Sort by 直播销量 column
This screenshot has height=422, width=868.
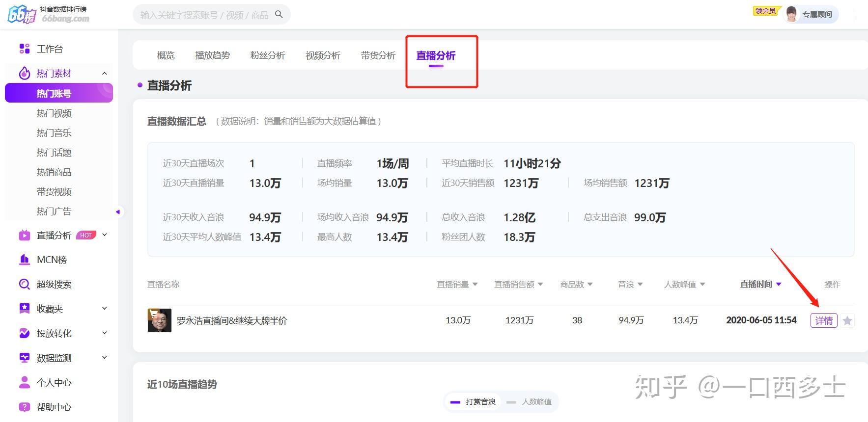pyautogui.click(x=457, y=285)
